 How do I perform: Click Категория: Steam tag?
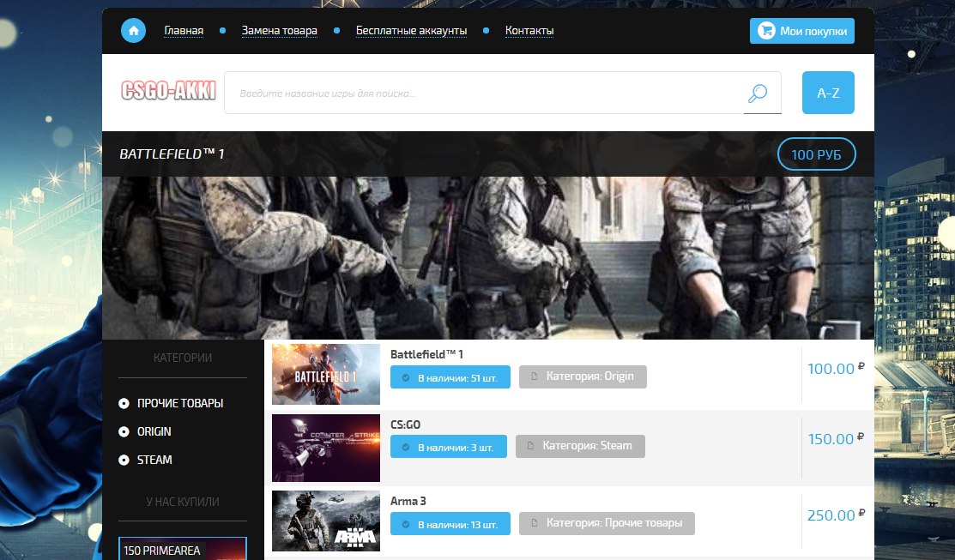[x=580, y=446]
